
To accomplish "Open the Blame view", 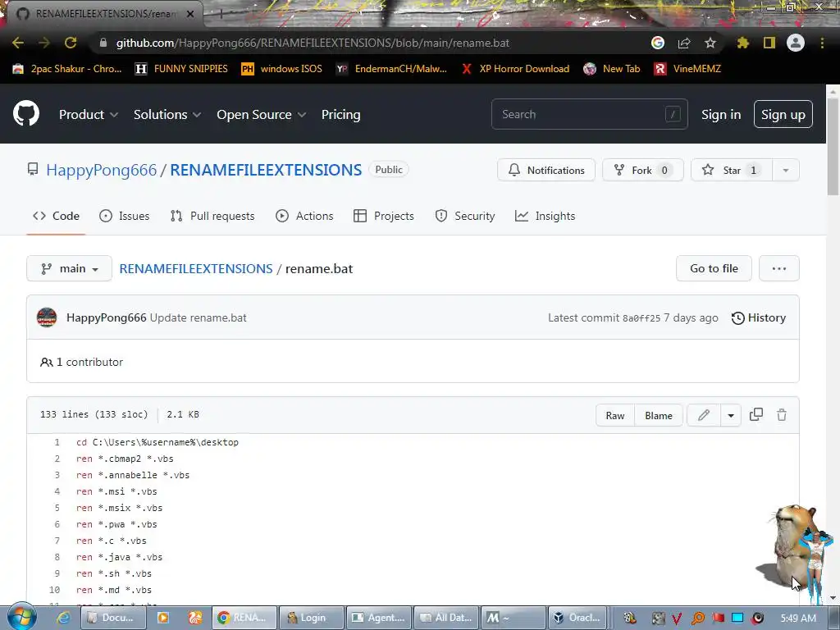I will tap(659, 415).
